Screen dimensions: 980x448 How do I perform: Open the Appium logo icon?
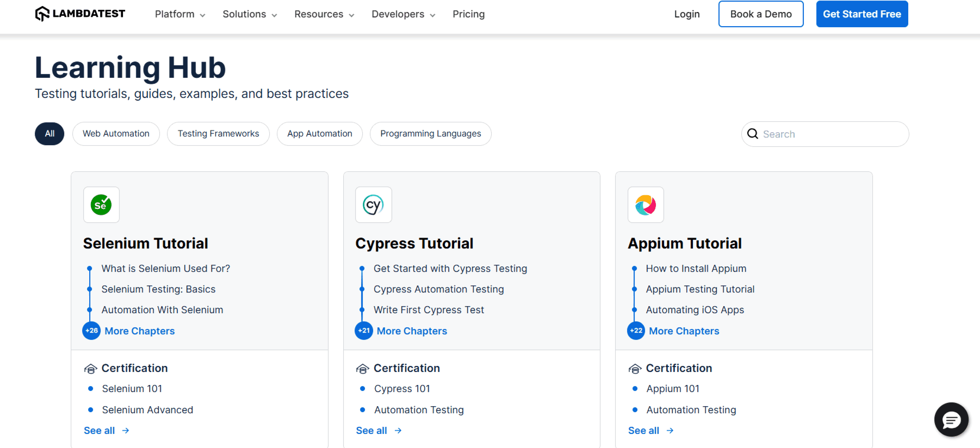tap(646, 205)
